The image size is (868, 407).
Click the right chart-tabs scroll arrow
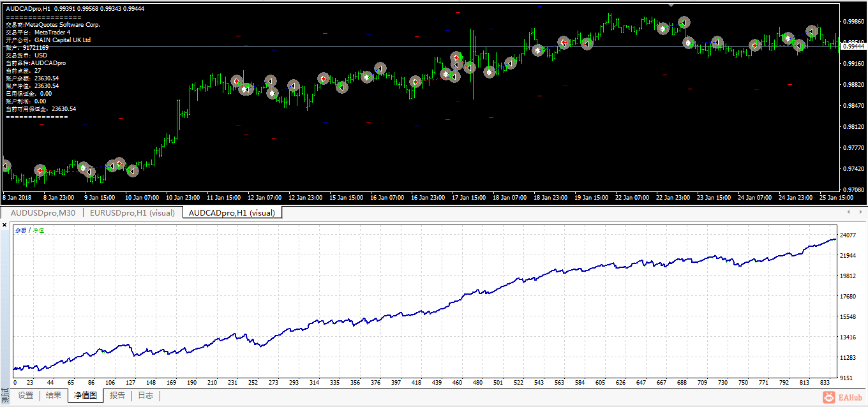860,212
